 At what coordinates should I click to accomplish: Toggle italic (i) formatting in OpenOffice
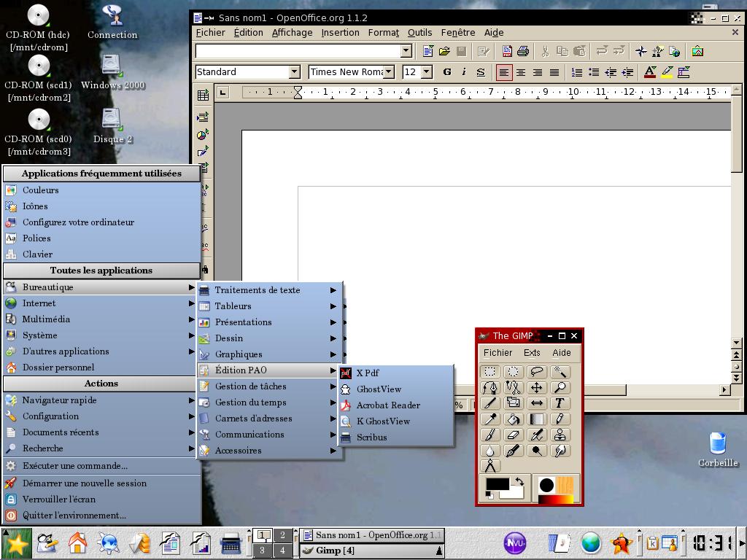(x=463, y=72)
